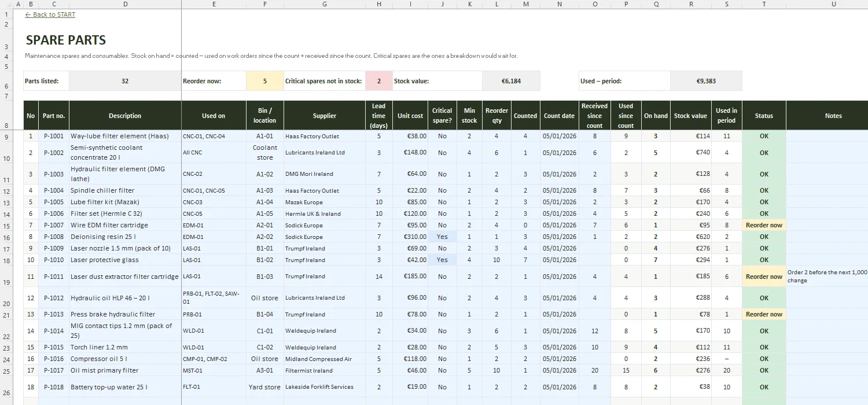The width and height of the screenshot is (868, 405).
Task: Click unit cost €310.00
Action: click(x=410, y=237)
